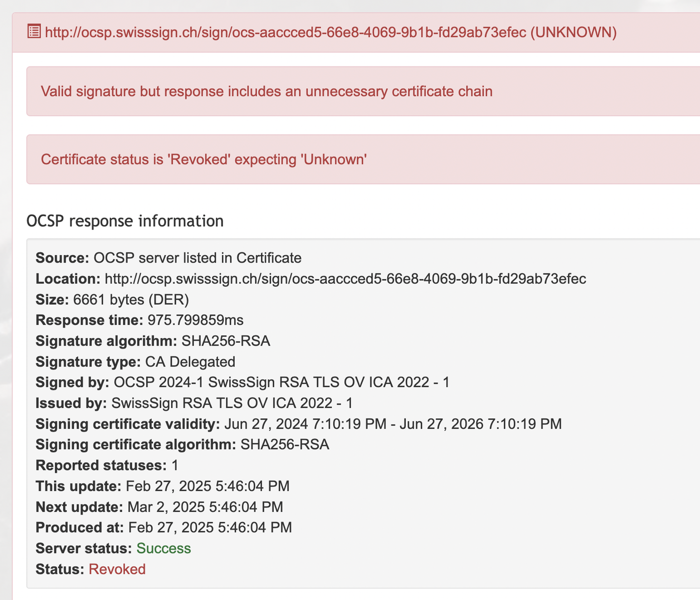700x600 pixels.
Task: Click the Signing certificate validity date range
Action: click(393, 424)
